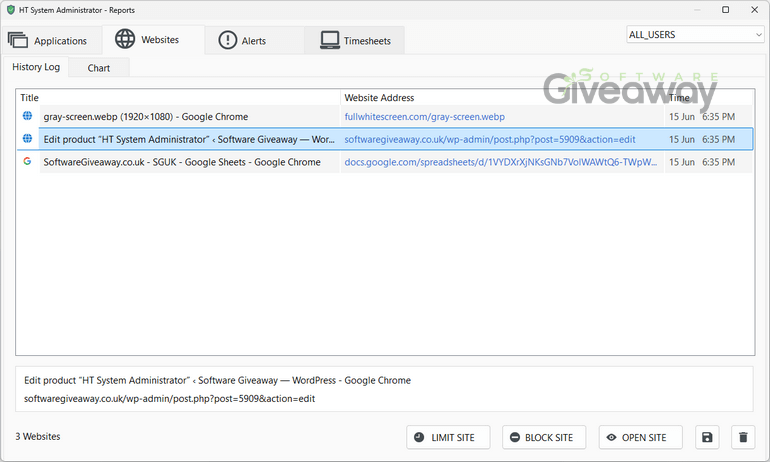This screenshot has width=770, height=462.
Task: Sort by the Website Address column header
Action: coord(379,98)
